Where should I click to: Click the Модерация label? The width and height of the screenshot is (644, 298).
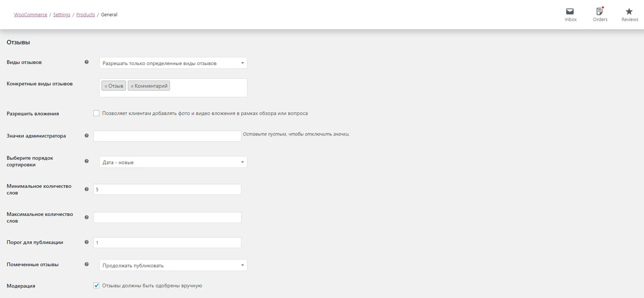[21, 286]
